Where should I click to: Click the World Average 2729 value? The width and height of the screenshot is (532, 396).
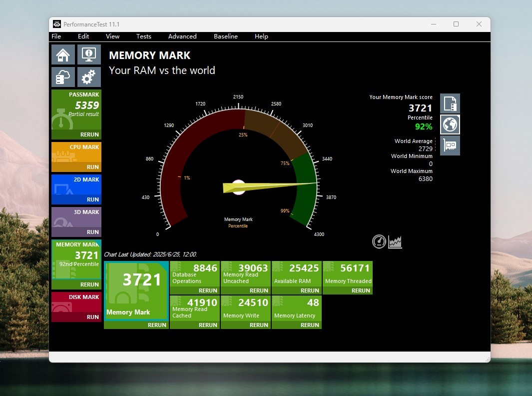pyautogui.click(x=426, y=149)
